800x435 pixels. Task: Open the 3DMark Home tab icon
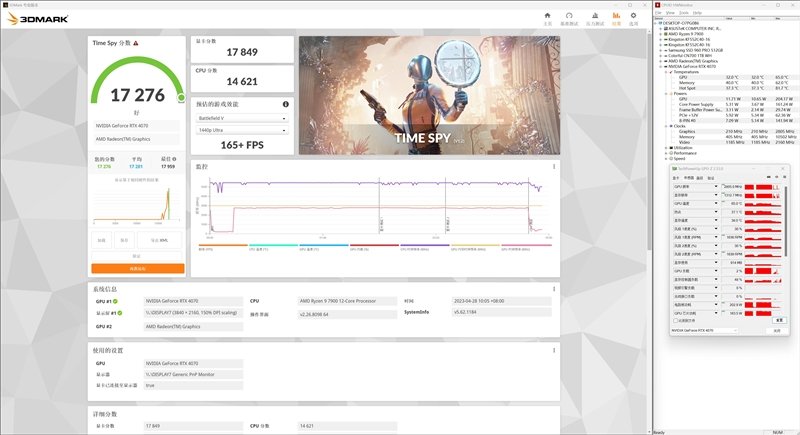[x=547, y=16]
